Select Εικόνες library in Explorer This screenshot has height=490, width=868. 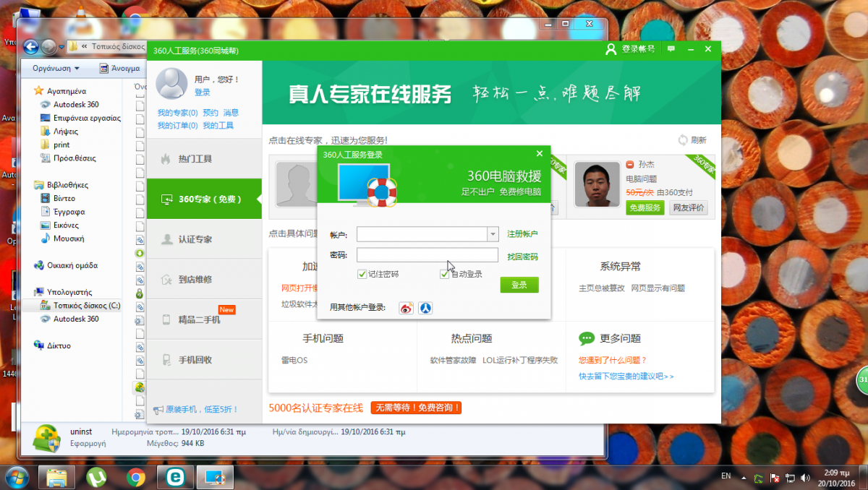[x=60, y=225]
